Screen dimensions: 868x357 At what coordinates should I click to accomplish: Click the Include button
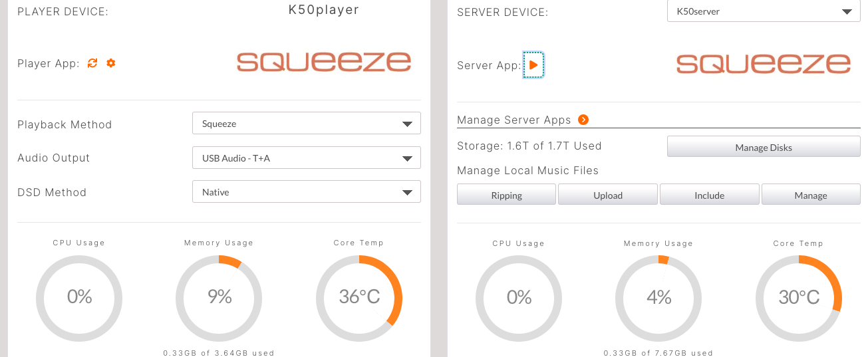tap(709, 195)
